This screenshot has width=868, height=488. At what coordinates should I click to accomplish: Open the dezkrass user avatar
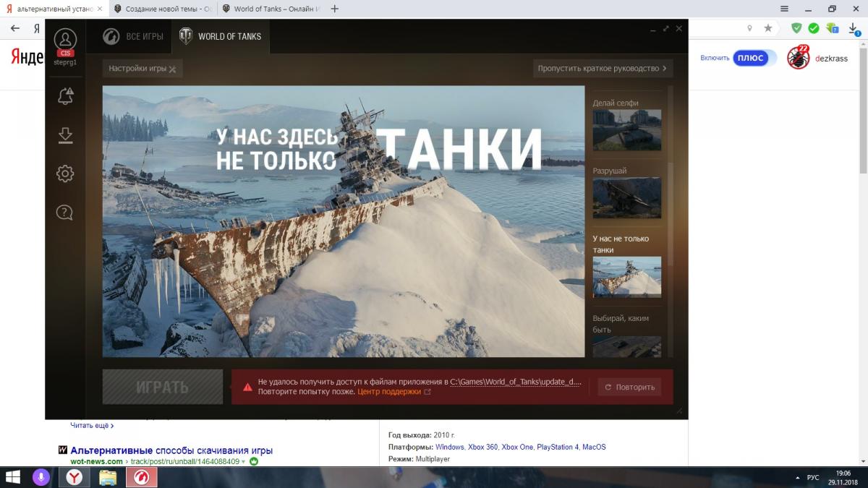(799, 57)
